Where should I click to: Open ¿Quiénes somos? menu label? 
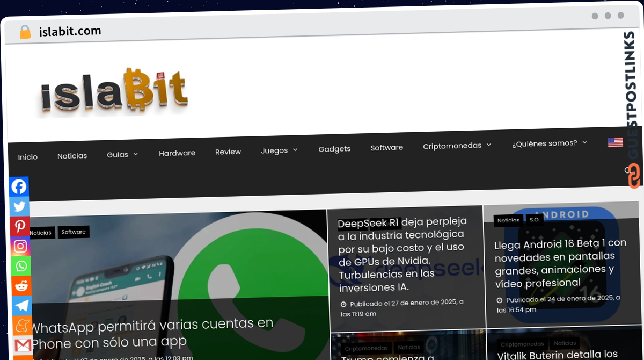[545, 143]
